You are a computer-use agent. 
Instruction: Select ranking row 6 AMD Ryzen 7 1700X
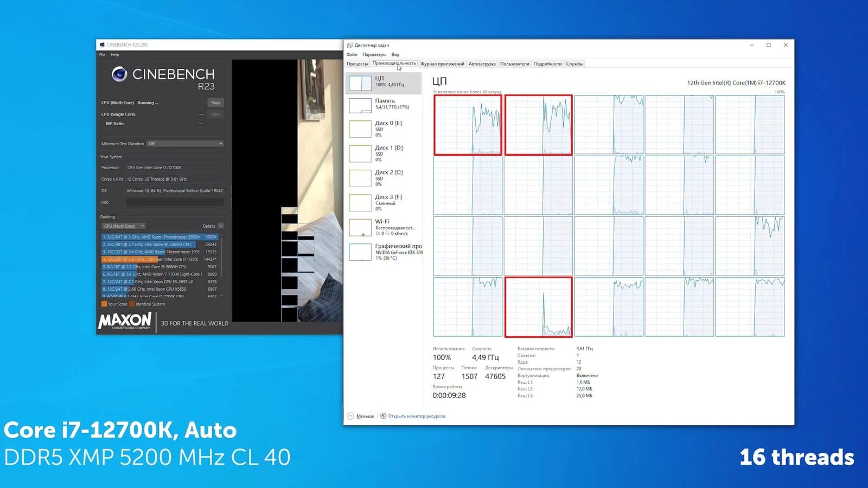159,274
